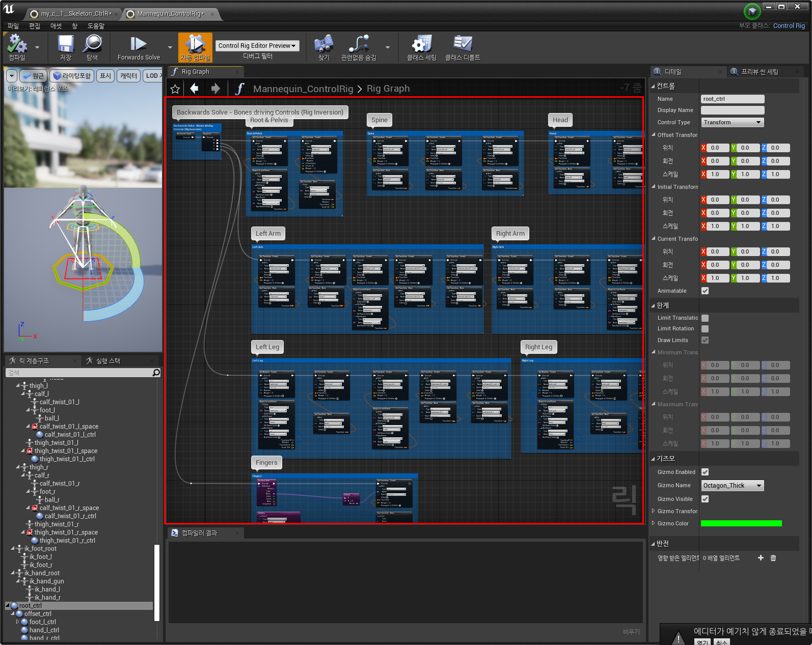Click the source control status icon

click(x=752, y=11)
